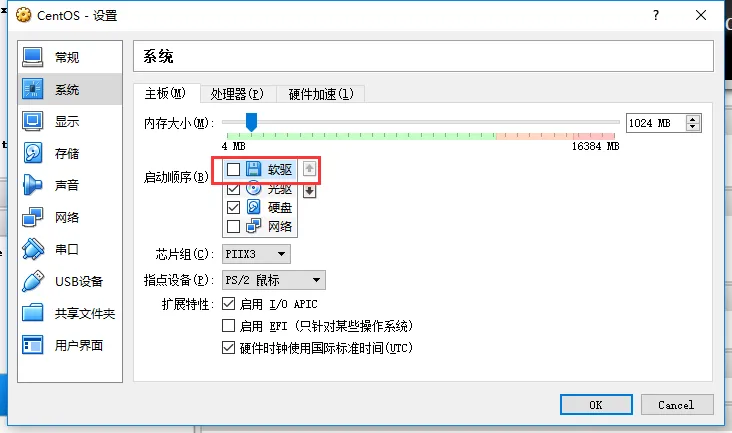Click the floppy disk icon in boot order

(253, 169)
